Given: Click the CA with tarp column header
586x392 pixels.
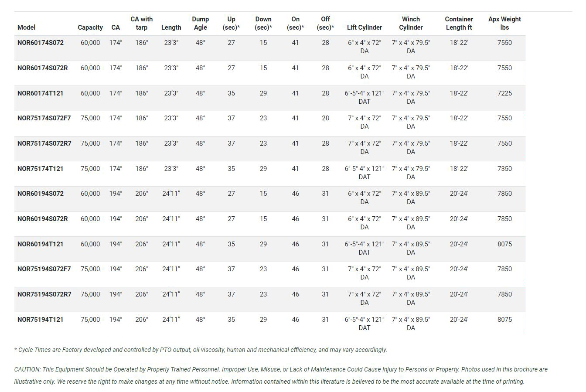Looking at the screenshot, I should click(x=142, y=23).
